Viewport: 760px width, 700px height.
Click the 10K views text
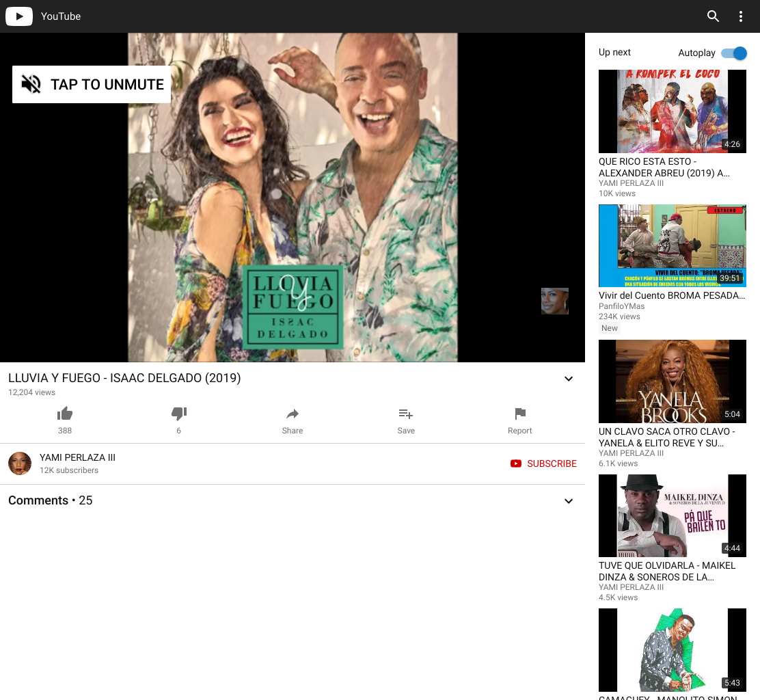(x=617, y=193)
